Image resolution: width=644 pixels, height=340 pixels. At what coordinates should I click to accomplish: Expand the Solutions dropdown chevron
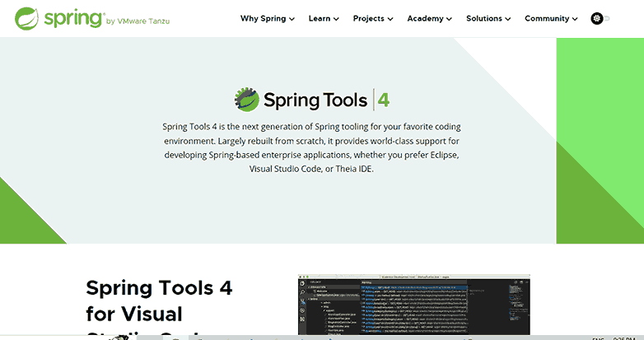coord(507,19)
